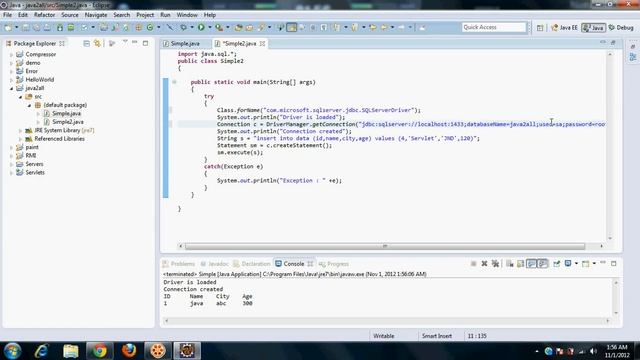Open the Navigate menu
This screenshot has height=360, width=640.
click(x=96, y=15)
